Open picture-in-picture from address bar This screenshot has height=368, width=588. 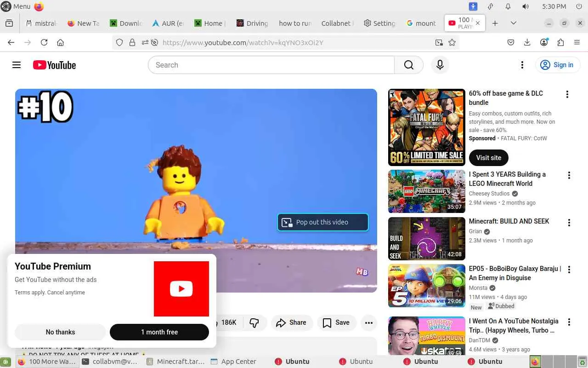coord(439,42)
